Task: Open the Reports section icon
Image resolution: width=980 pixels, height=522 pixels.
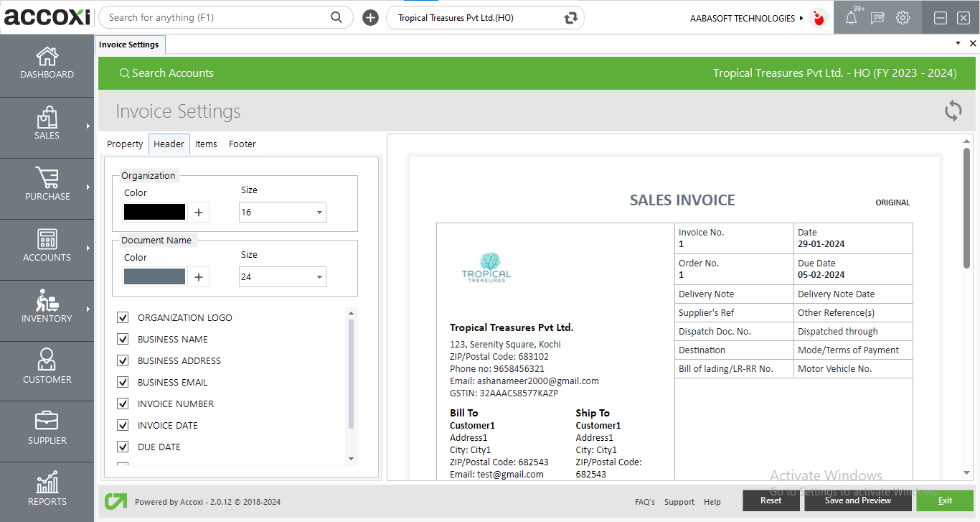Action: [47, 483]
